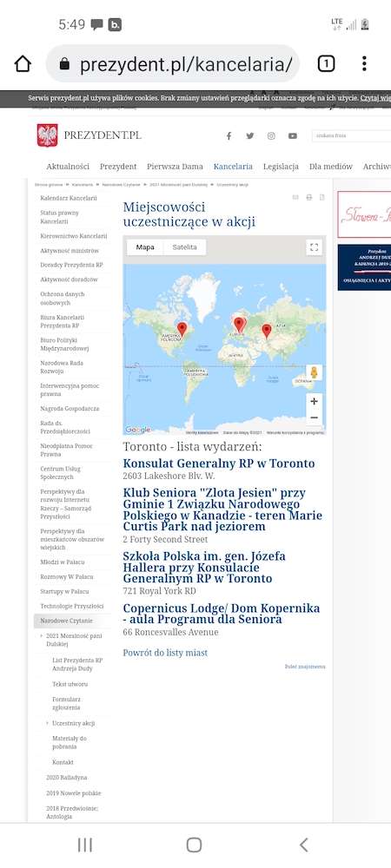
Task: Open the Pierwsza Dama menu item
Action: coord(175,166)
